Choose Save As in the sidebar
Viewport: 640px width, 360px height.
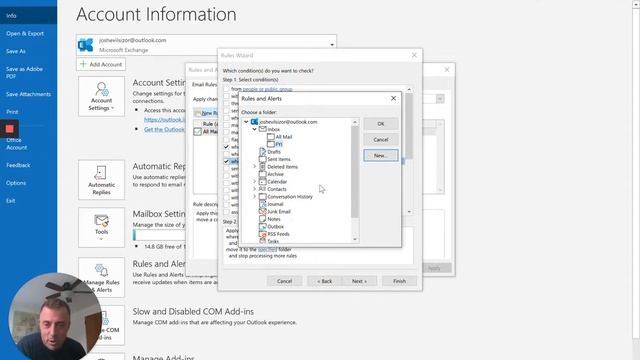click(29, 51)
